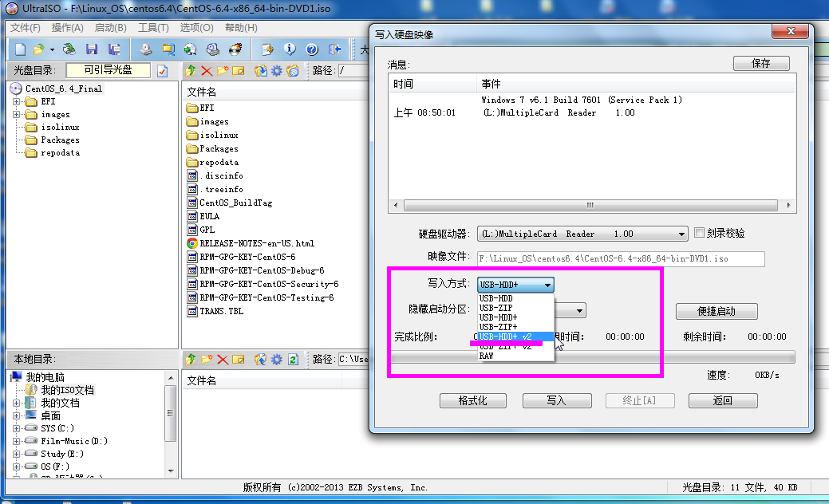Select highlighted USB-HDD+ v2 option
Image resolution: width=829 pixels, height=504 pixels.
515,337
